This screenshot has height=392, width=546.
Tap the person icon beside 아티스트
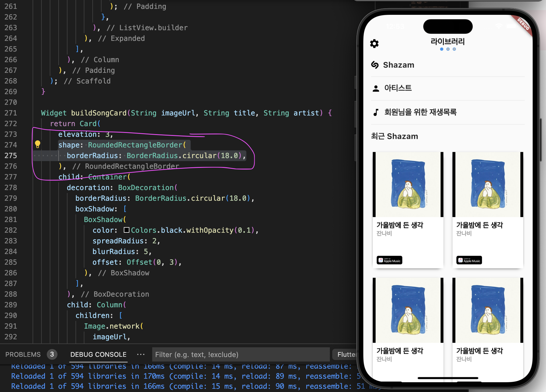coord(376,88)
